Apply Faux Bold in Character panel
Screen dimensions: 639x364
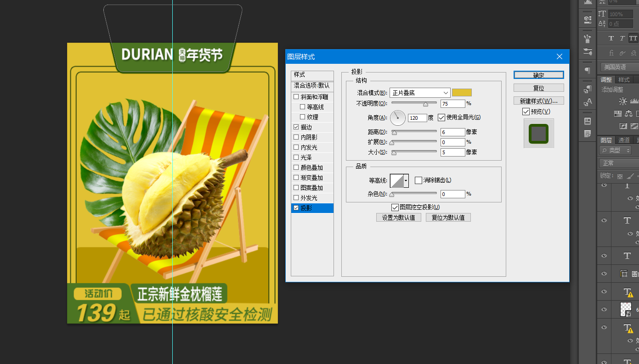(x=611, y=39)
